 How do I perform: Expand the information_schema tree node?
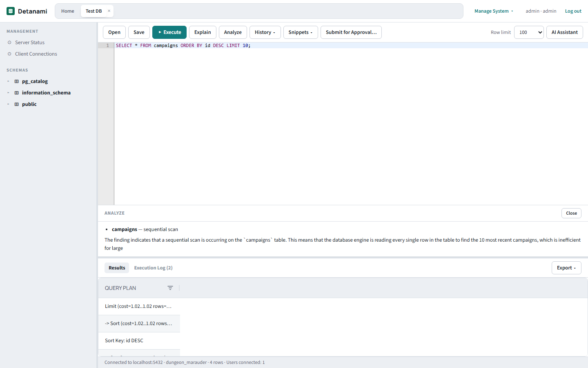(x=8, y=93)
